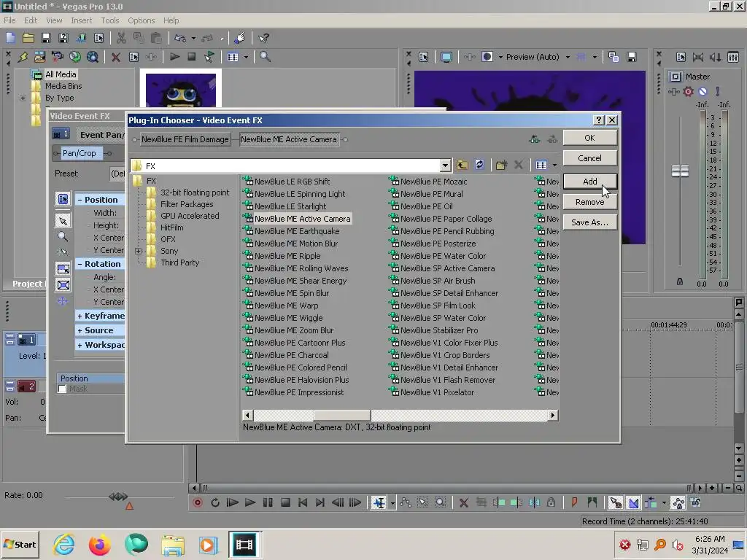The width and height of the screenshot is (747, 560).
Task: Click the Save icon in main toolbar
Action: point(46,38)
